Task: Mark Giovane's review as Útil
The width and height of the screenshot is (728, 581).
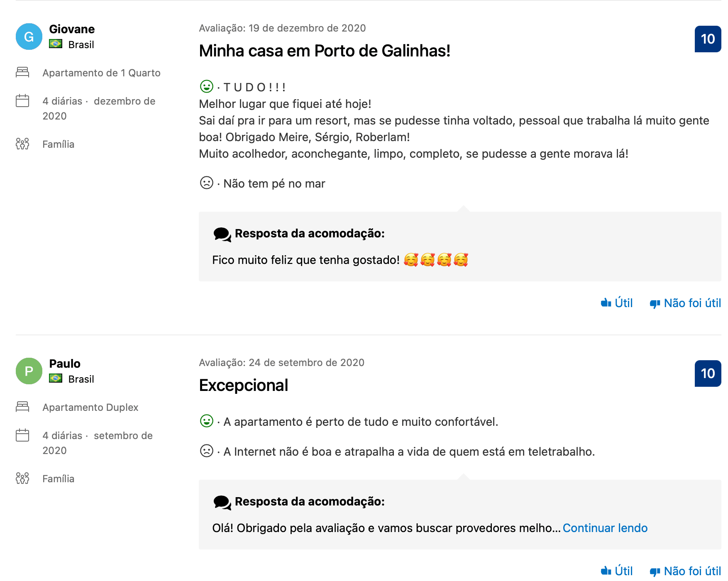Action: [617, 303]
